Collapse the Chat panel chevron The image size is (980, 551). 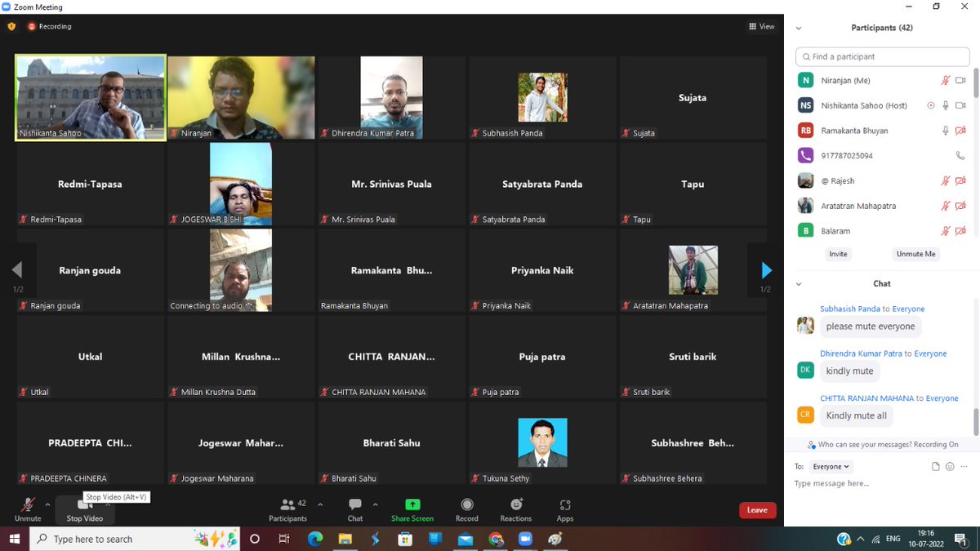pyautogui.click(x=799, y=283)
